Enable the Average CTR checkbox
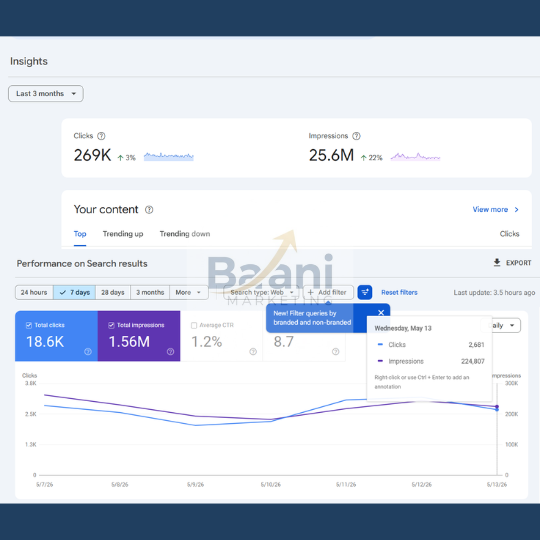 coord(194,325)
